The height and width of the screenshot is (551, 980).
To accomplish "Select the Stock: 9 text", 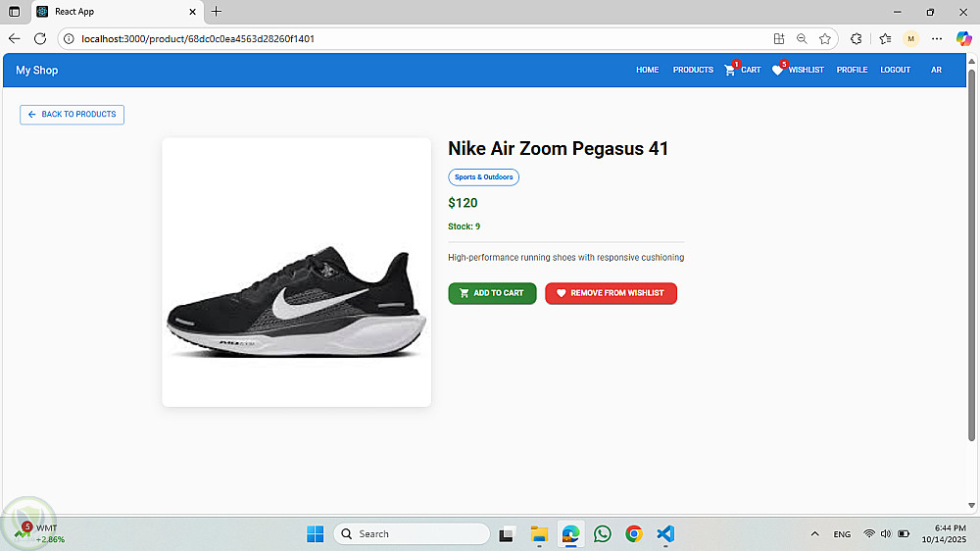I will click(464, 226).
